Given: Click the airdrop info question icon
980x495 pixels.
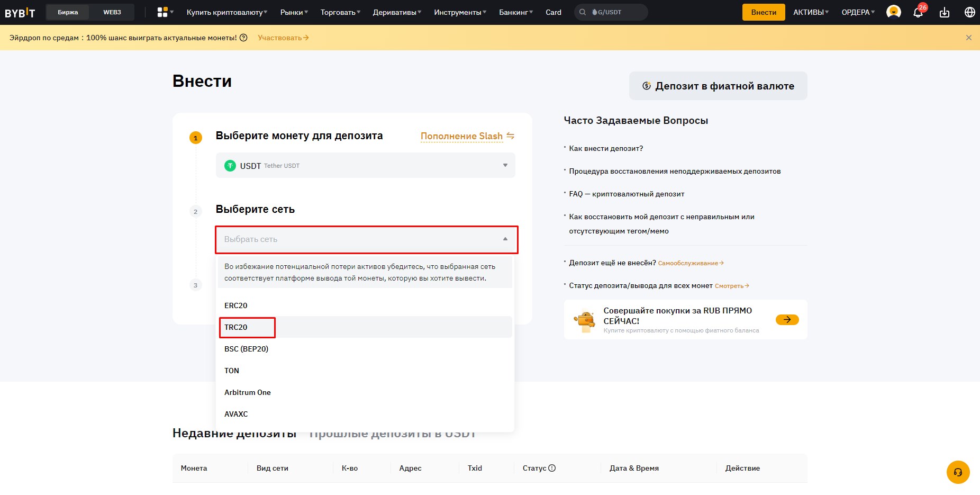Looking at the screenshot, I should (x=243, y=38).
